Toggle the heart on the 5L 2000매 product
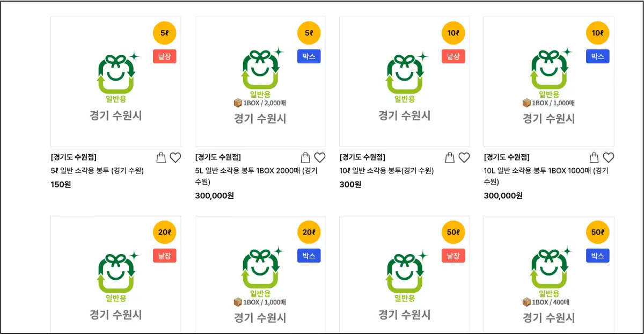This screenshot has height=334, width=644. pos(320,157)
